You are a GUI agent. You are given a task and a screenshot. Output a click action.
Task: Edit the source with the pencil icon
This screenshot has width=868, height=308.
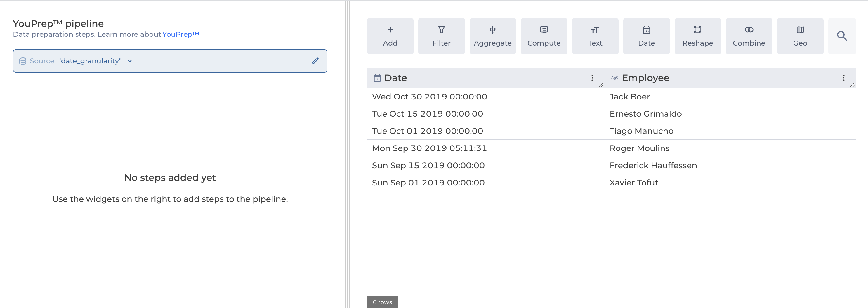pos(315,61)
